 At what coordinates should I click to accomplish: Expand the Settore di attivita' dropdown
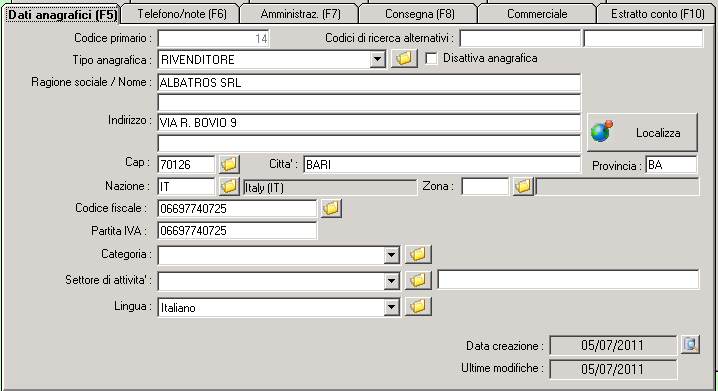click(x=392, y=281)
